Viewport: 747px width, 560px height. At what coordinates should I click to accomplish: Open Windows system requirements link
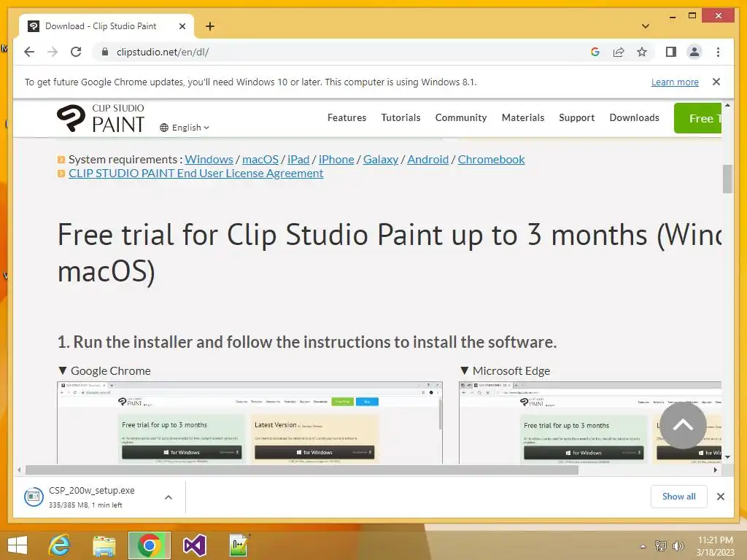(209, 160)
